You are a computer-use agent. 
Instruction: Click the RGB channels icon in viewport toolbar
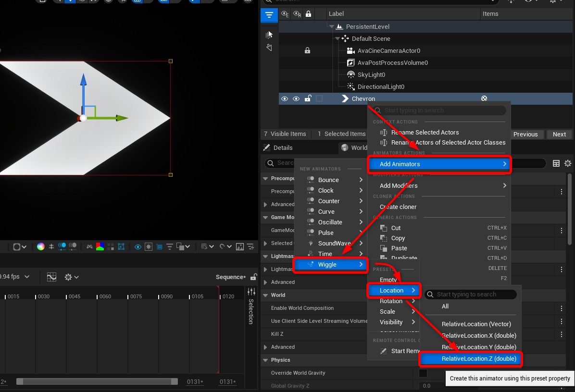(x=100, y=246)
